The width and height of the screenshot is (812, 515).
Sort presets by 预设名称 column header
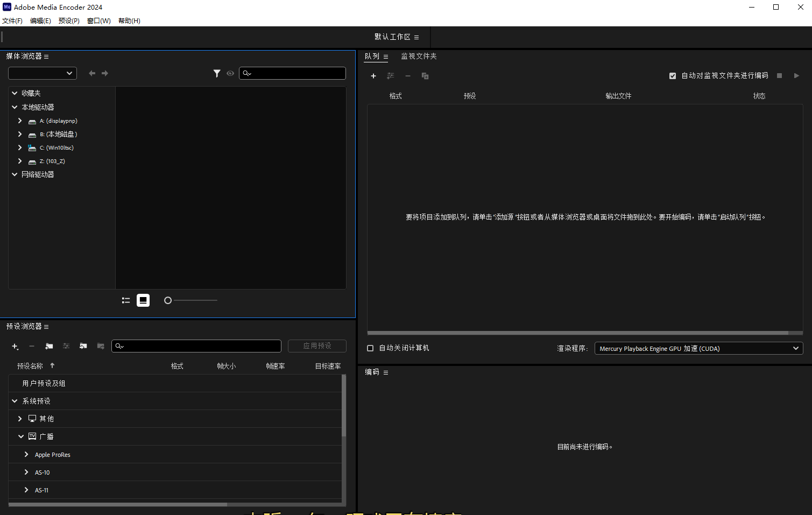(30, 366)
